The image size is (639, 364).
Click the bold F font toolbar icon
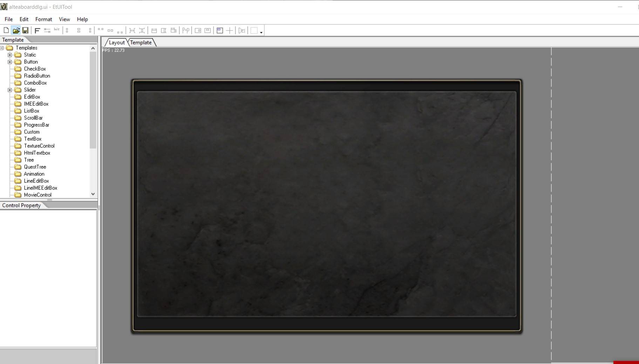click(37, 30)
